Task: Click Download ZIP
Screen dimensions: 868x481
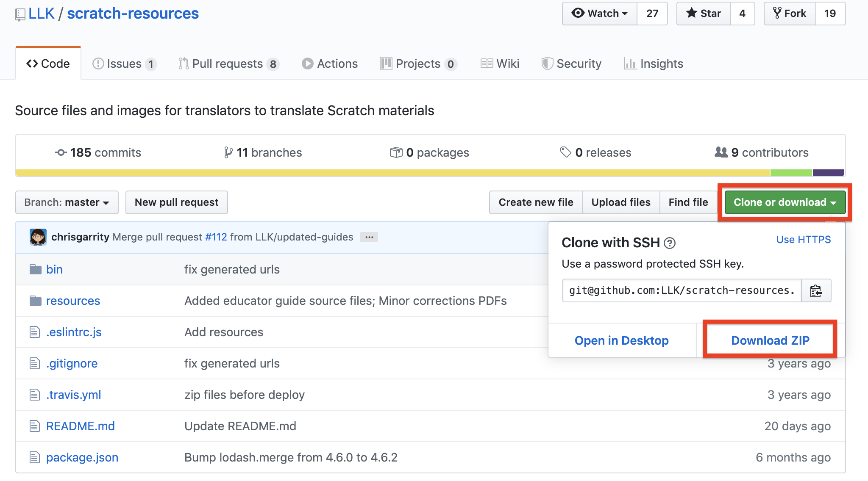Action: pyautogui.click(x=771, y=340)
